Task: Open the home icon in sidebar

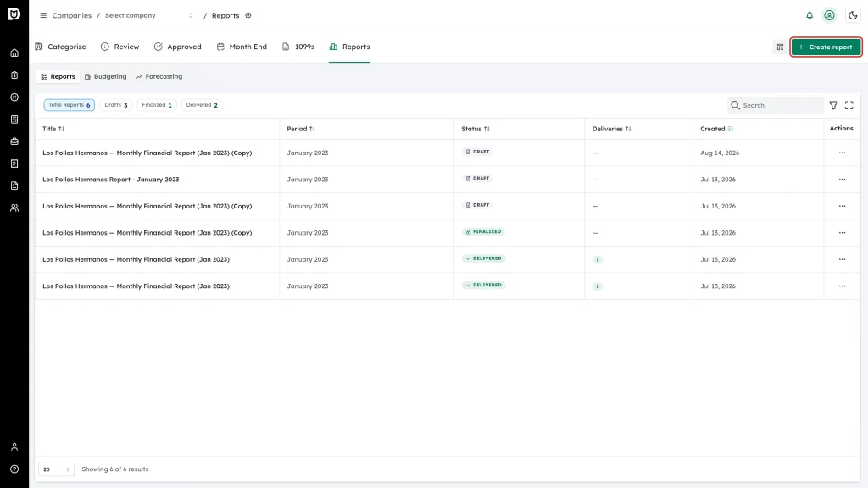Action: click(x=14, y=53)
